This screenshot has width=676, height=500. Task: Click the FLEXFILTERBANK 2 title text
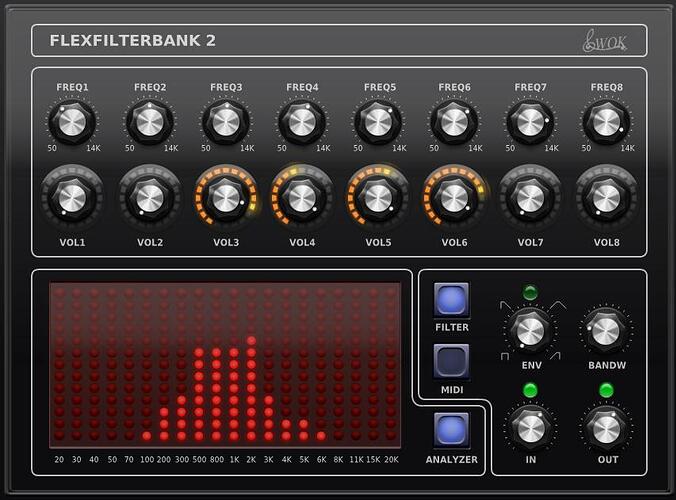[x=132, y=41]
